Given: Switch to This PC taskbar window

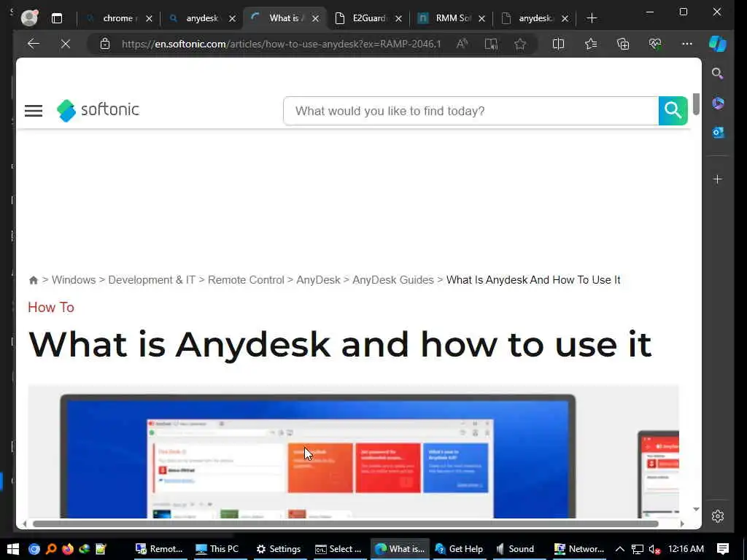Looking at the screenshot, I should click(217, 549).
